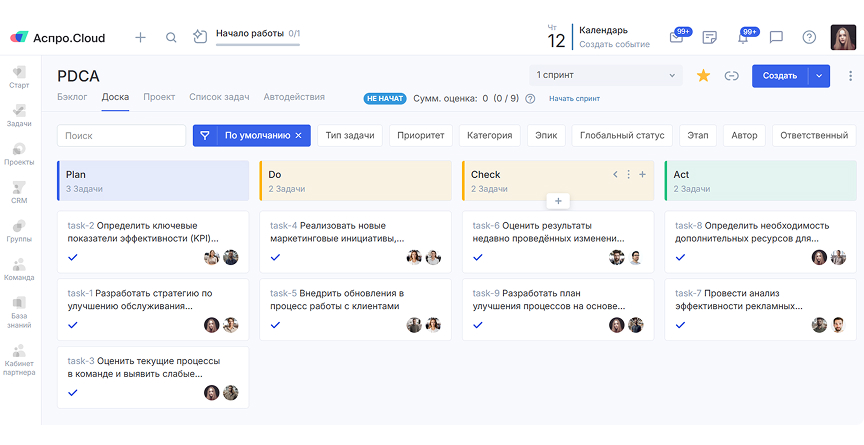Open the search magnifier icon
864x445 pixels.
point(171,37)
